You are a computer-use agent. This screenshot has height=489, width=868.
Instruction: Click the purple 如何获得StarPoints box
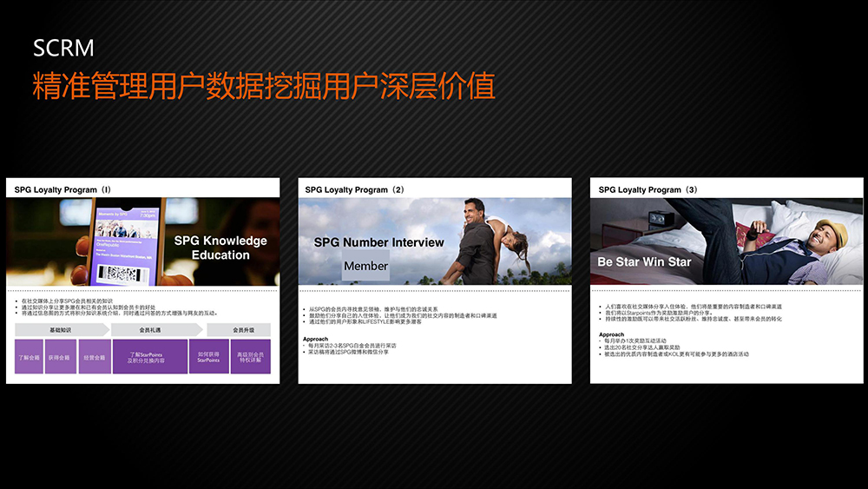click(x=208, y=357)
